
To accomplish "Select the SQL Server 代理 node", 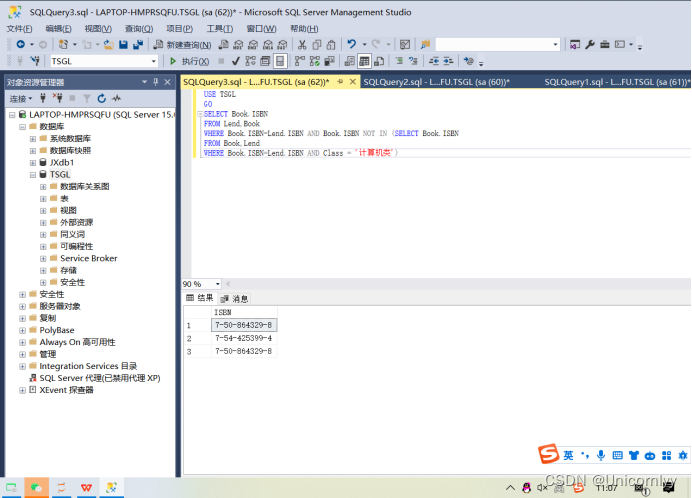I will point(100,378).
